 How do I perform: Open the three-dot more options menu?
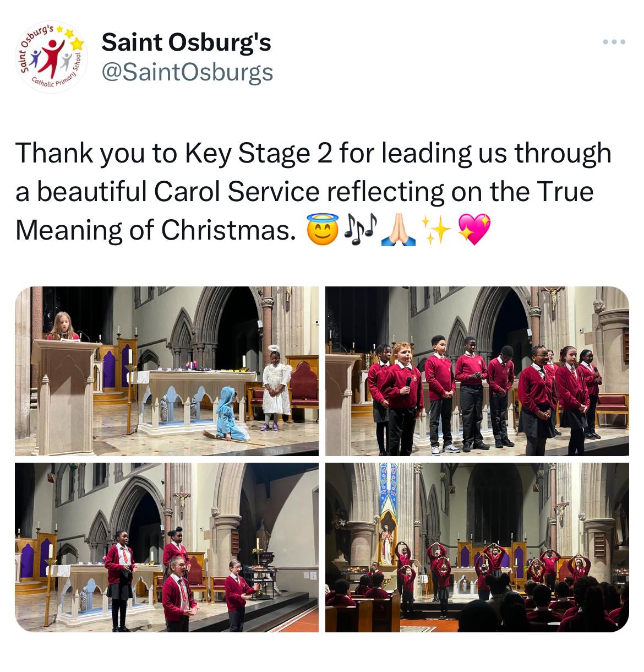[x=614, y=42]
